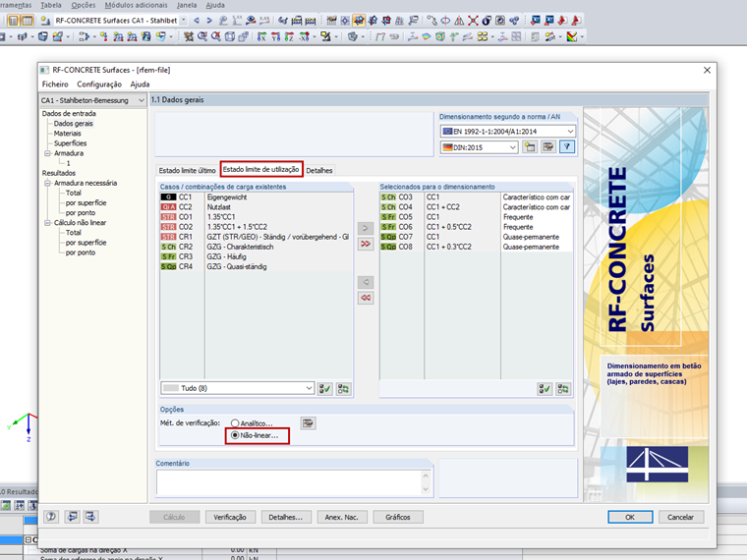Open RF-CONCRETE Surfaces CA1 toolbar dropdown
Image resolution: width=747 pixels, height=560 pixels.
(184, 21)
